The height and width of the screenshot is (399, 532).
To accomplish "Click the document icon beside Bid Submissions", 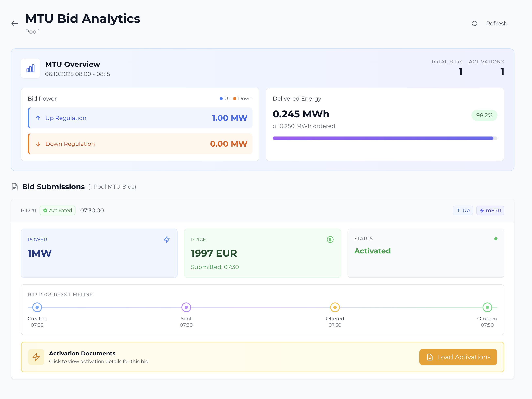I will 15,187.
